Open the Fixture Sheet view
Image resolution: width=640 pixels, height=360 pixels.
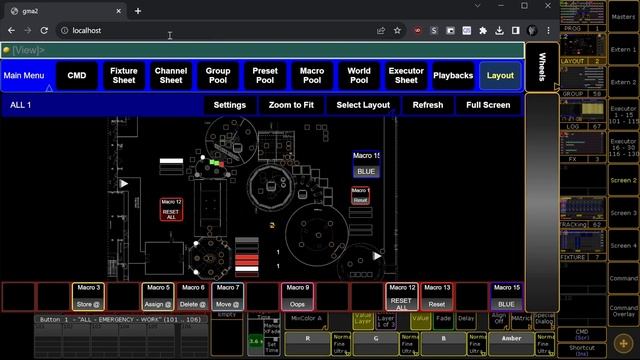[x=124, y=76]
